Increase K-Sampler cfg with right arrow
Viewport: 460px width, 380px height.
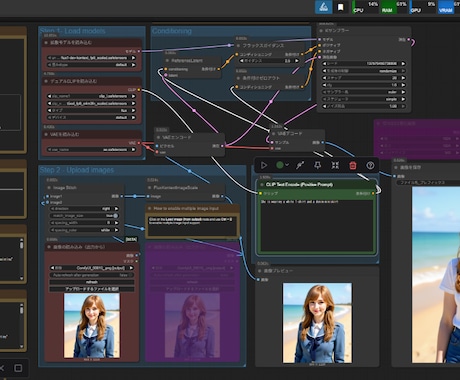[x=403, y=85]
